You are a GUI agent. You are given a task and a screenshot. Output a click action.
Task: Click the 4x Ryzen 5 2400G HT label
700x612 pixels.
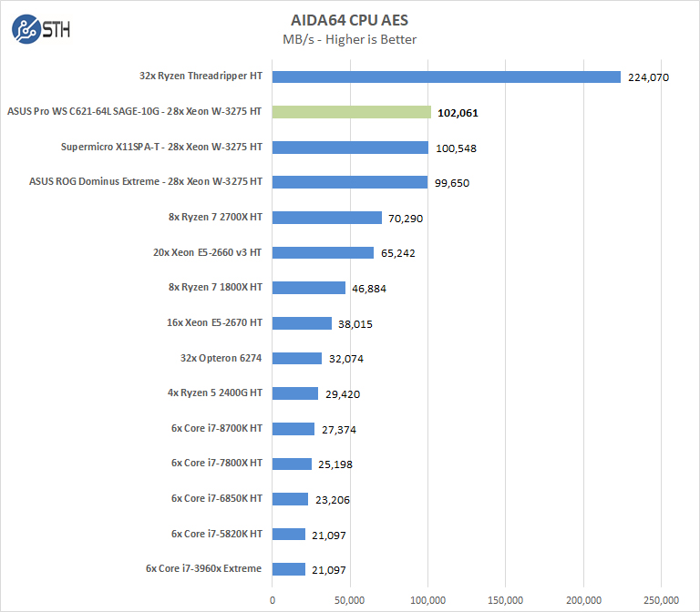pos(215,393)
